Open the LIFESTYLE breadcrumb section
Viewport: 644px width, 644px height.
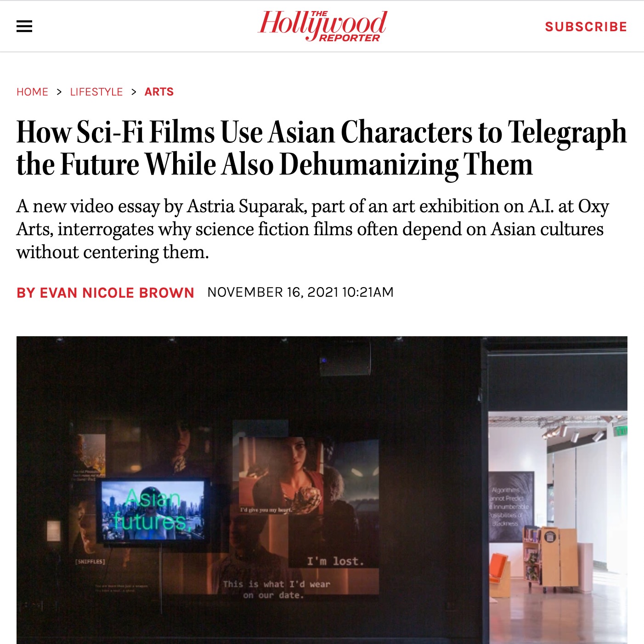(96, 92)
